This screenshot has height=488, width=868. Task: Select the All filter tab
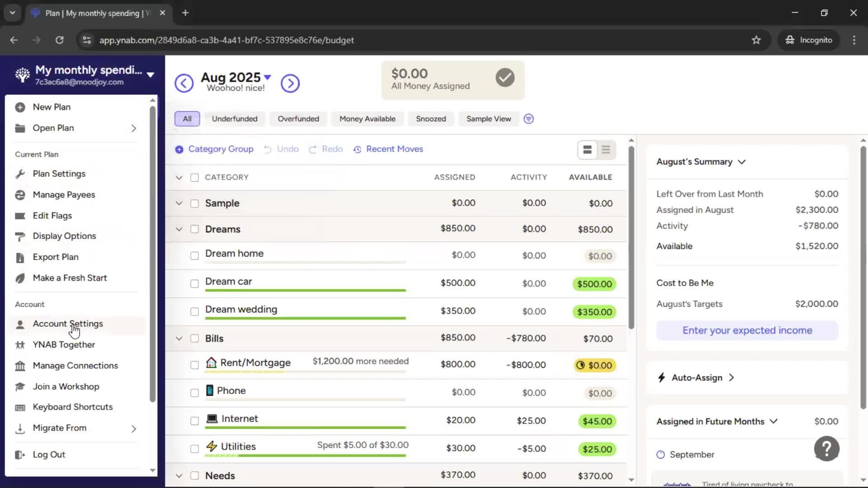tap(187, 119)
